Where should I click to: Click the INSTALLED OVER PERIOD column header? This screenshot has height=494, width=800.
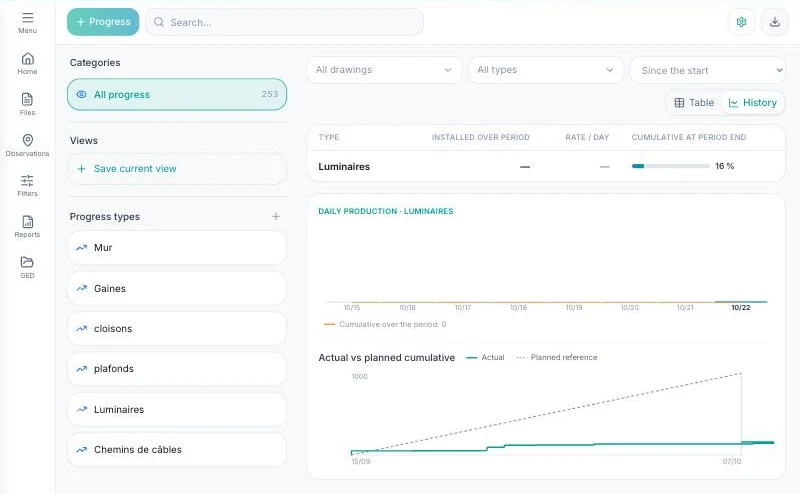[481, 137]
